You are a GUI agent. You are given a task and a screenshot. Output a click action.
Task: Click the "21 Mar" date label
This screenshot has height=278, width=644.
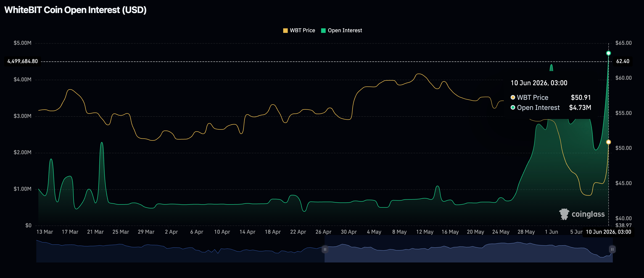coord(95,232)
